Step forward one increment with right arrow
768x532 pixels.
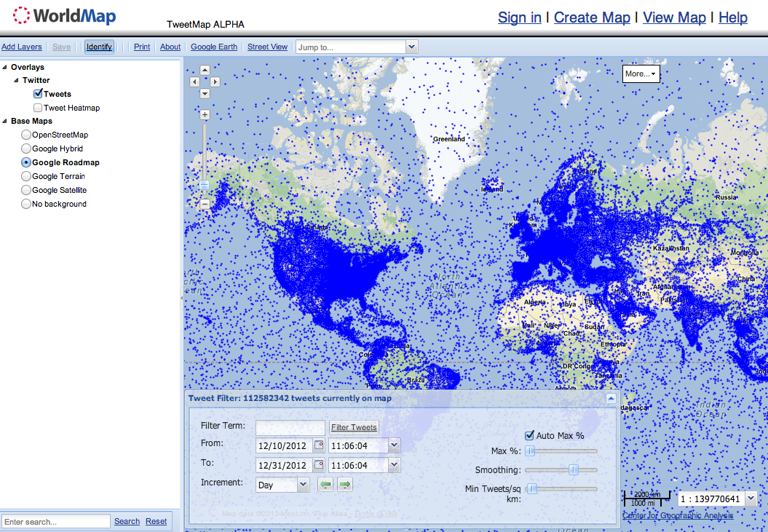click(x=345, y=485)
